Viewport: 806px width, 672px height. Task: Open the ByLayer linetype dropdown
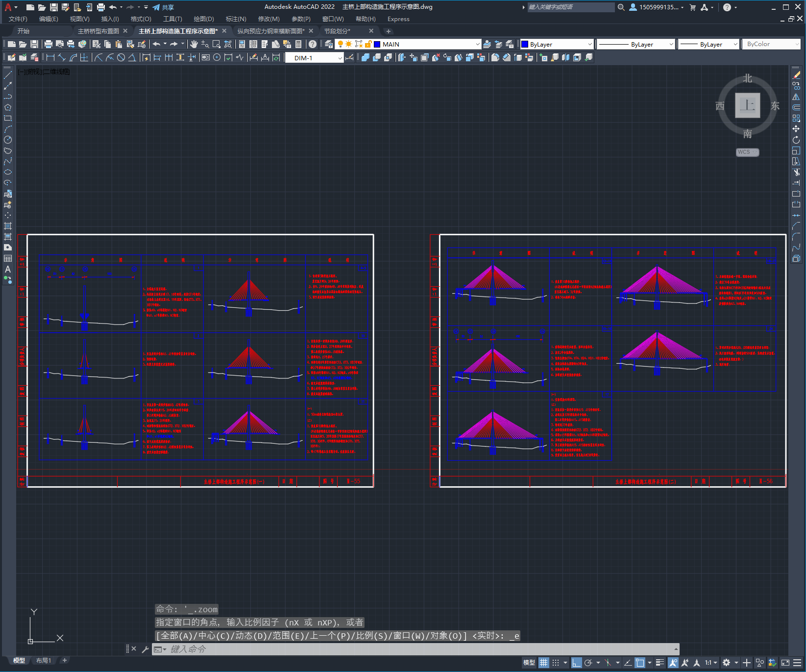point(671,44)
